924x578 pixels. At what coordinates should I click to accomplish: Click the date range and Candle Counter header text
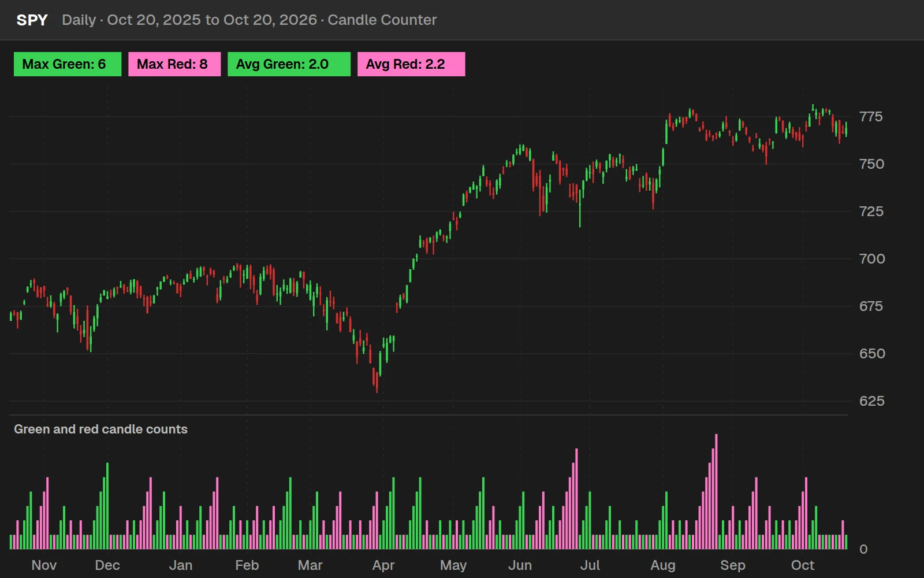(x=249, y=20)
